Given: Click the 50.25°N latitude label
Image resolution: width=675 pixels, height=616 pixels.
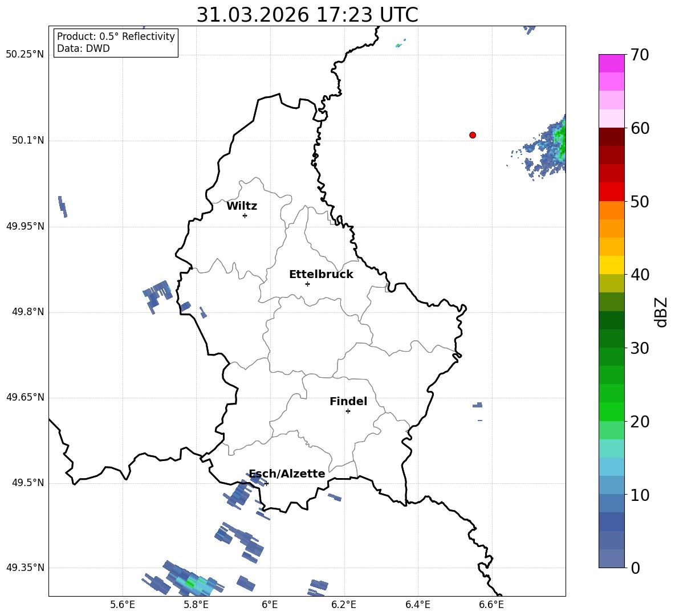Looking at the screenshot, I should [x=25, y=55].
